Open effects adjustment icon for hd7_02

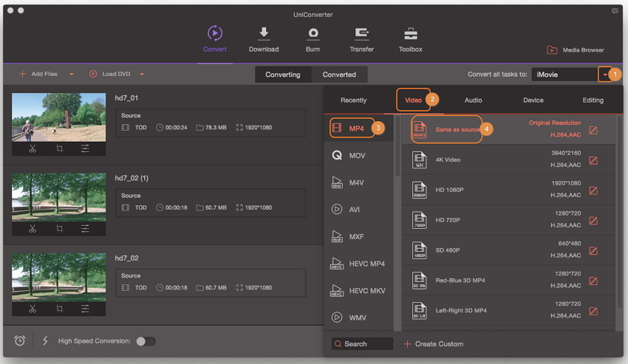point(85,309)
